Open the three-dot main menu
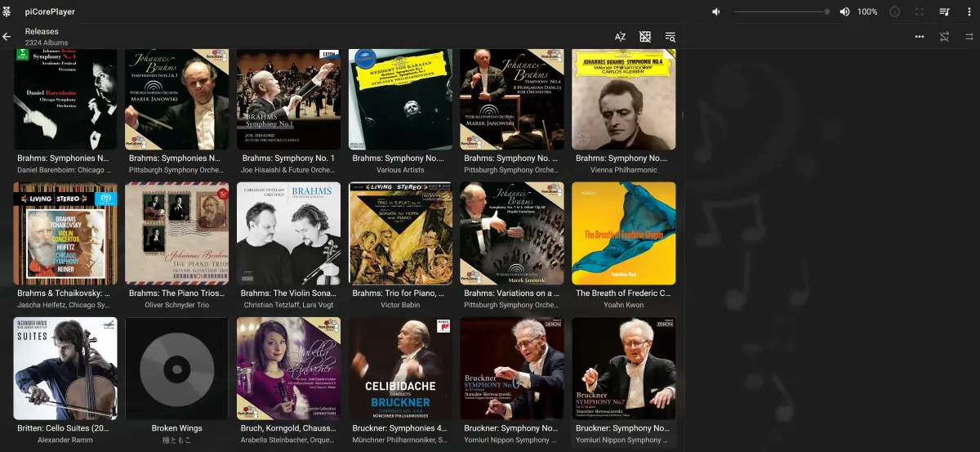980x452 pixels. point(969,11)
